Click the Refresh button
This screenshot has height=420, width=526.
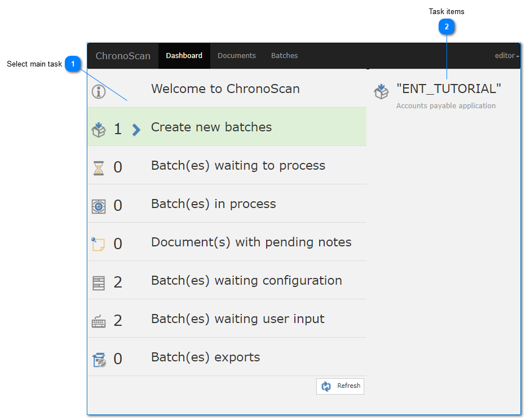(x=340, y=386)
